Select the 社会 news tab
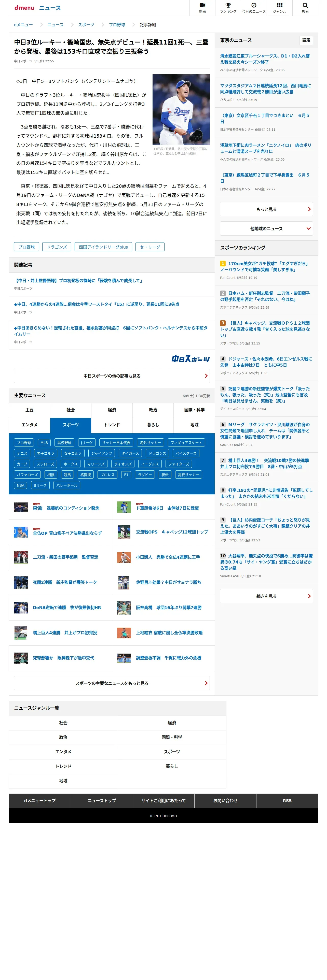Screen dimensions: 327x980 (71, 410)
